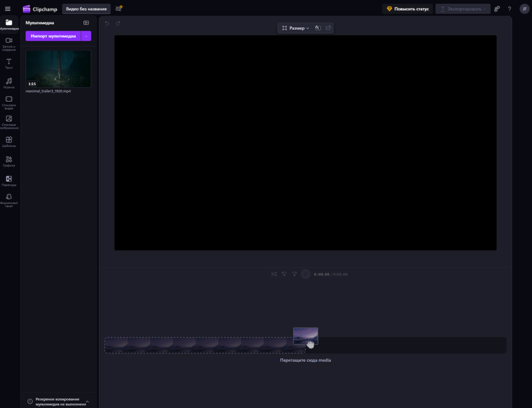Click the undo arrow above the preview

[x=106, y=23]
